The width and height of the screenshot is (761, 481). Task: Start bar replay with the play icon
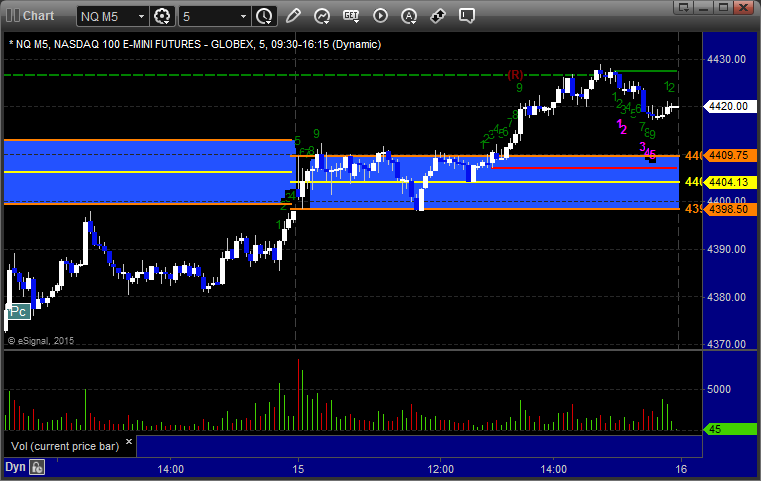click(380, 16)
